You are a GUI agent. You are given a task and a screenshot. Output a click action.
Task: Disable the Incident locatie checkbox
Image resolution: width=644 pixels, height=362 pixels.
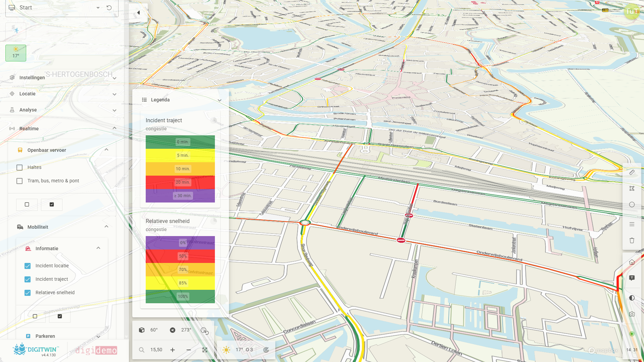coord(27,266)
